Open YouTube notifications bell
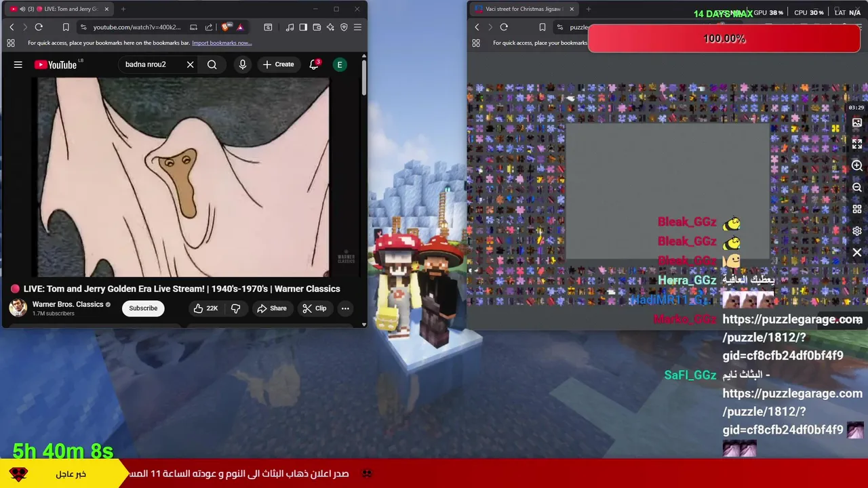This screenshot has height=488, width=868. (314, 64)
